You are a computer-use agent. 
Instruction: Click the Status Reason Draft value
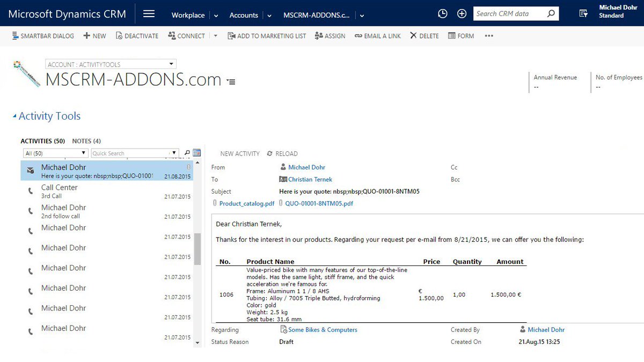tap(286, 342)
